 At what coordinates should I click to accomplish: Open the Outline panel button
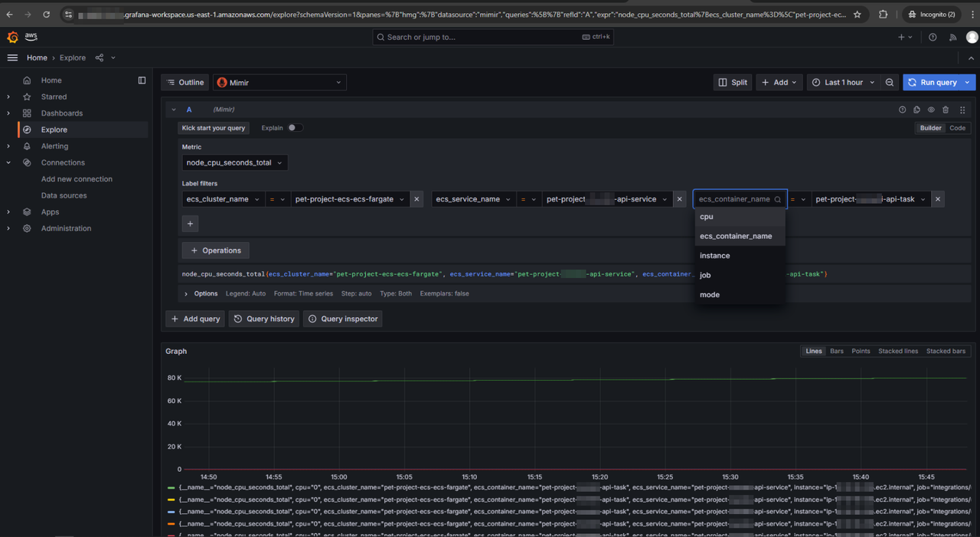186,82
